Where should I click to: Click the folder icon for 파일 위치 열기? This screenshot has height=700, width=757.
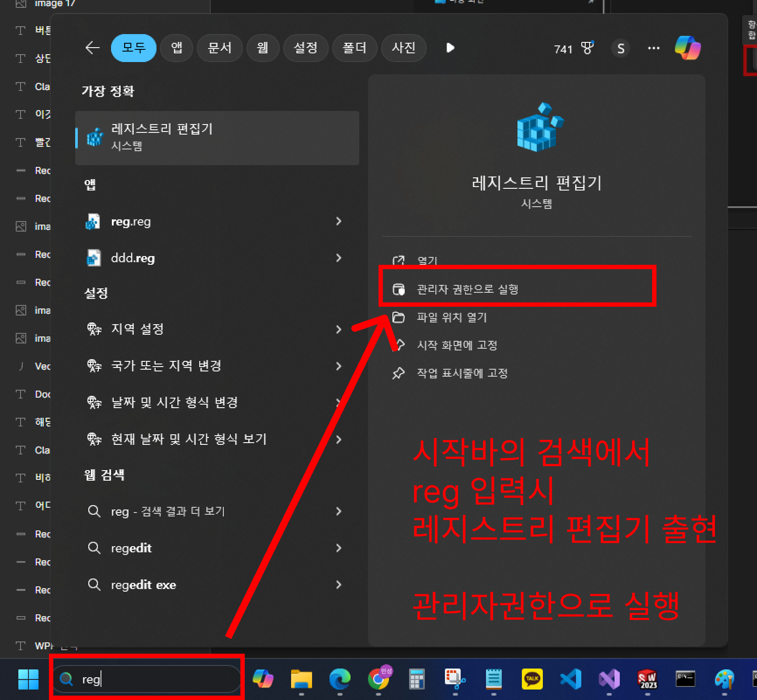(x=398, y=317)
